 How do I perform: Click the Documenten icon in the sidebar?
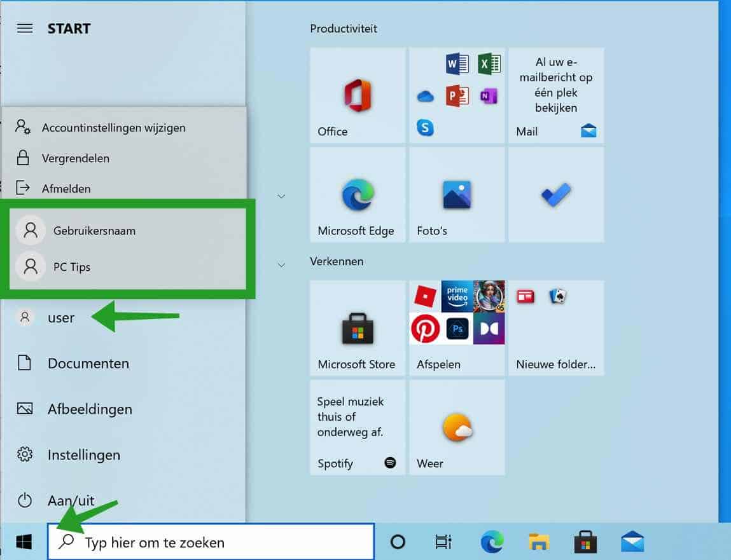coord(24,363)
